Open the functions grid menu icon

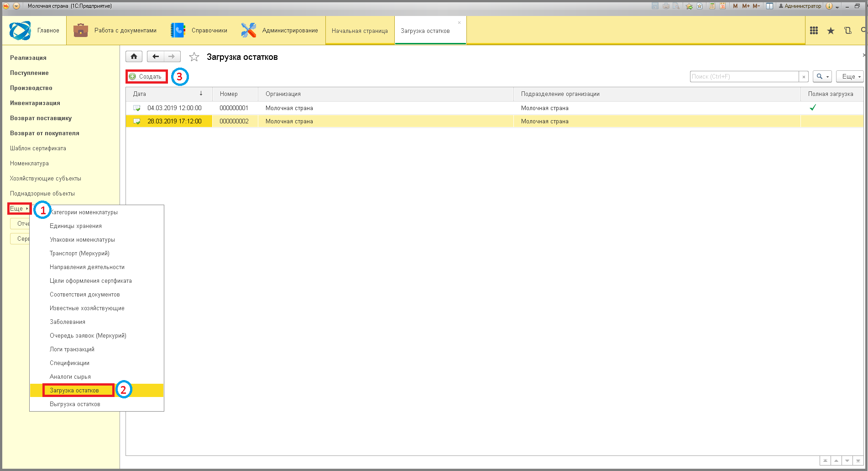click(814, 31)
